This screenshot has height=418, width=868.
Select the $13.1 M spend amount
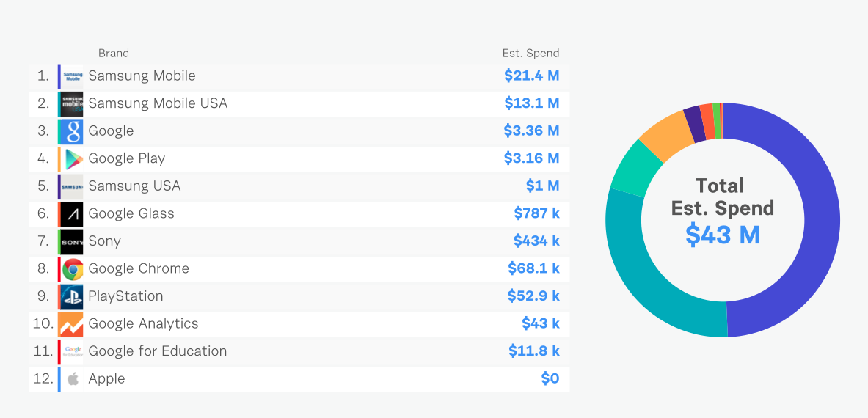[x=531, y=103]
